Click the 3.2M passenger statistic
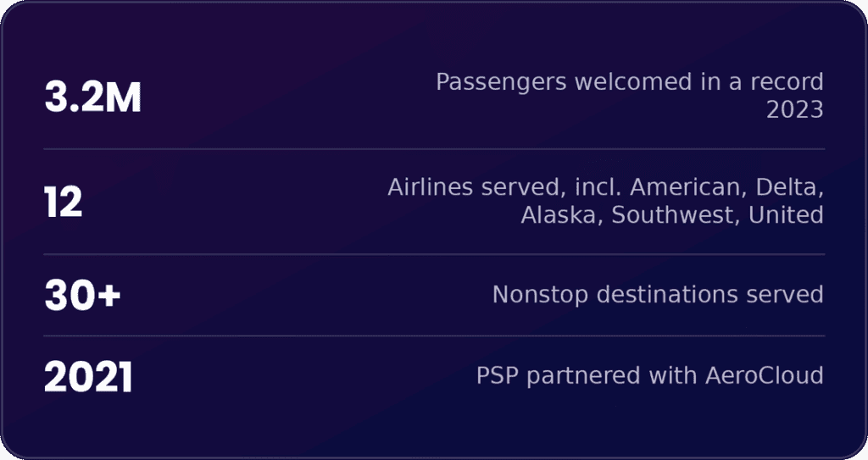Image resolution: width=868 pixels, height=460 pixels. click(93, 97)
